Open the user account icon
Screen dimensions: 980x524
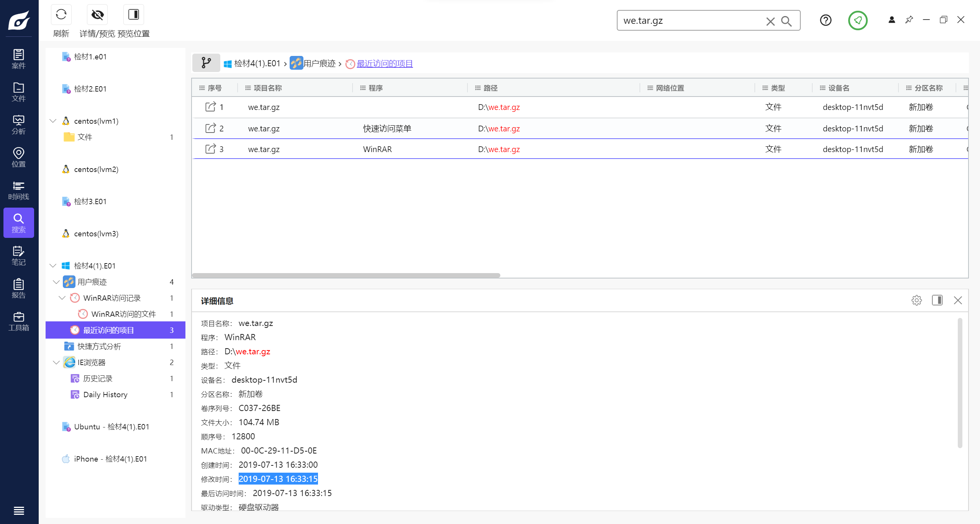(892, 20)
